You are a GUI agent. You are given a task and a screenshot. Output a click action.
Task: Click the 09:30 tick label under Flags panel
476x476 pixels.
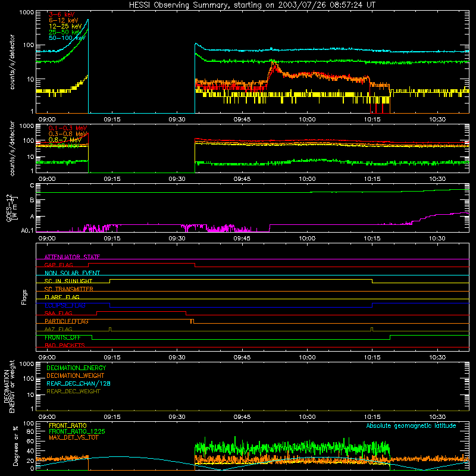(177, 358)
